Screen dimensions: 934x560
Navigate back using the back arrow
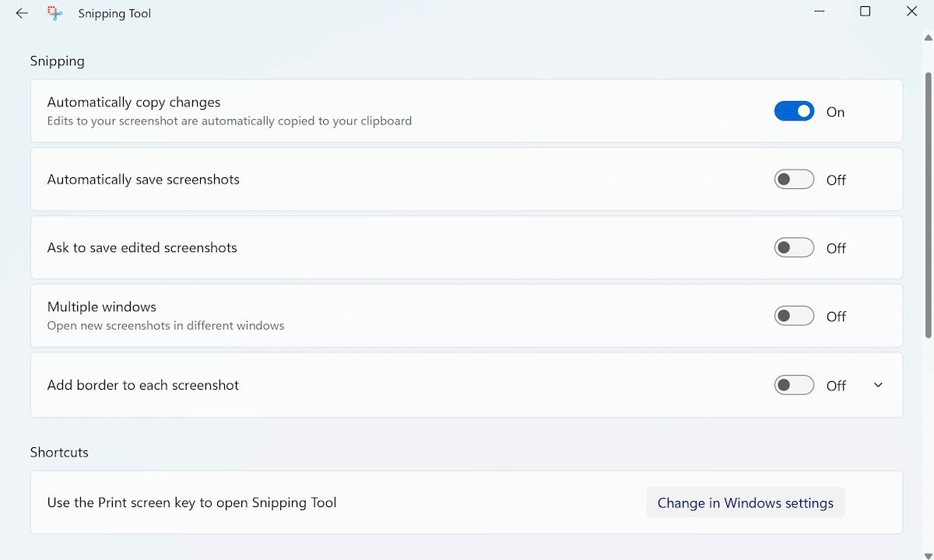21,12
